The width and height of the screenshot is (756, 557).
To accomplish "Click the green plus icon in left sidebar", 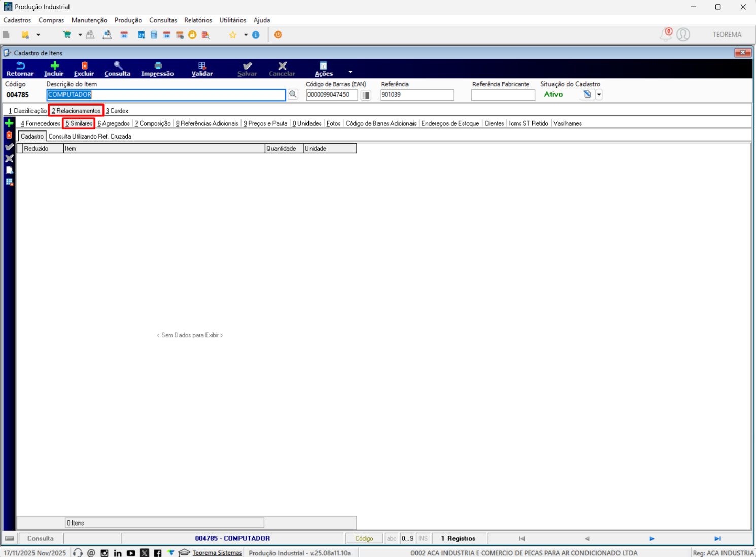I will pos(9,123).
